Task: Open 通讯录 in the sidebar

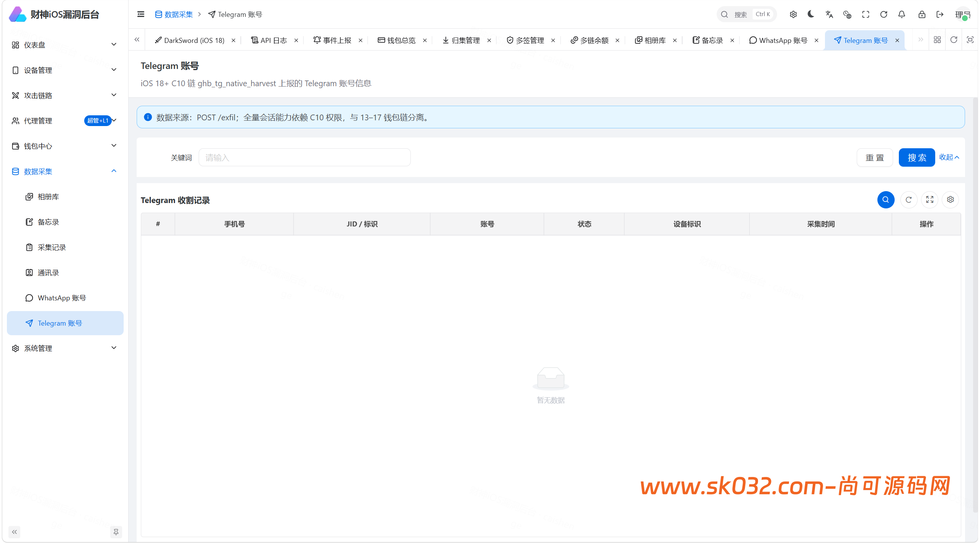Action: [x=65, y=272]
